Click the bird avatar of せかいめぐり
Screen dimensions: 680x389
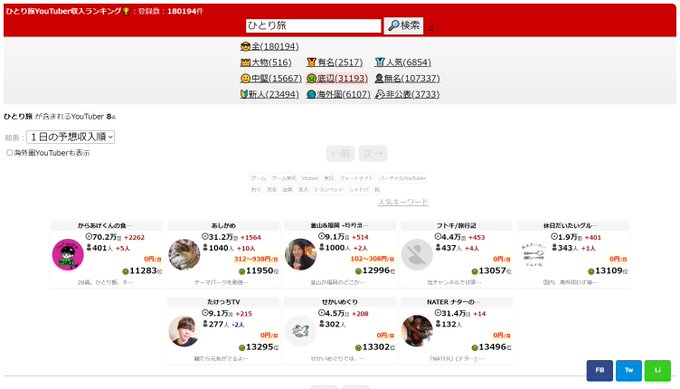click(x=301, y=331)
